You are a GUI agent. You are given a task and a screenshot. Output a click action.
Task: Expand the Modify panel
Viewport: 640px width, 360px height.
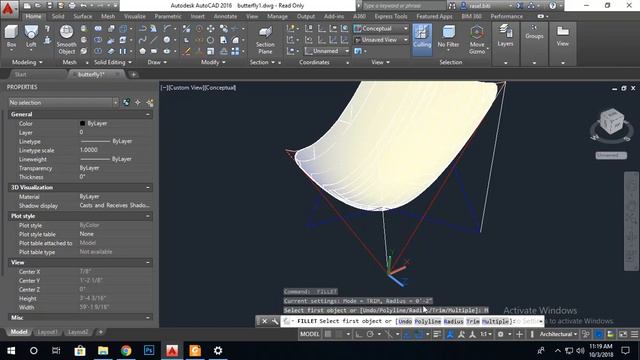click(x=213, y=62)
